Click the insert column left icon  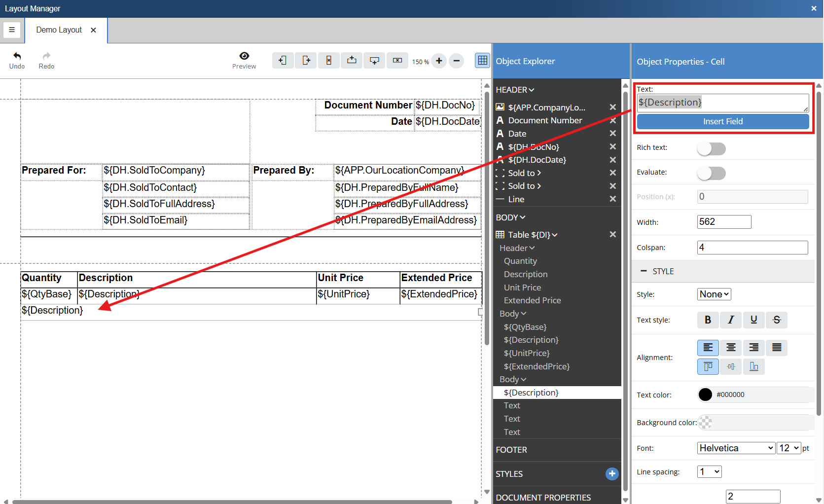click(283, 61)
